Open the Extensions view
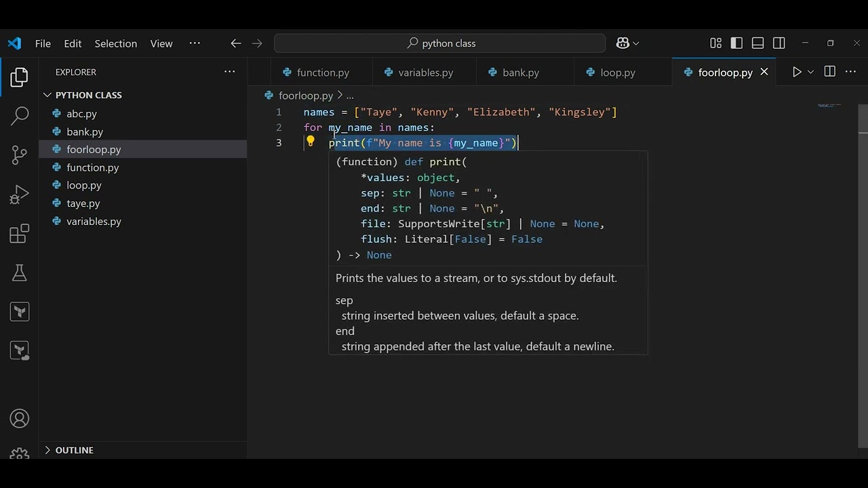Screen dimensions: 868x488 point(20,234)
